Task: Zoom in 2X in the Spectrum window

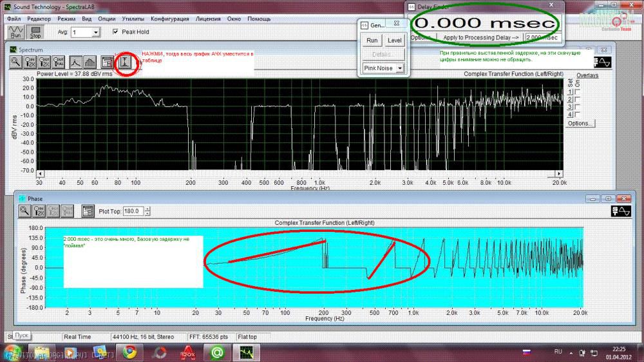Action: [30, 62]
